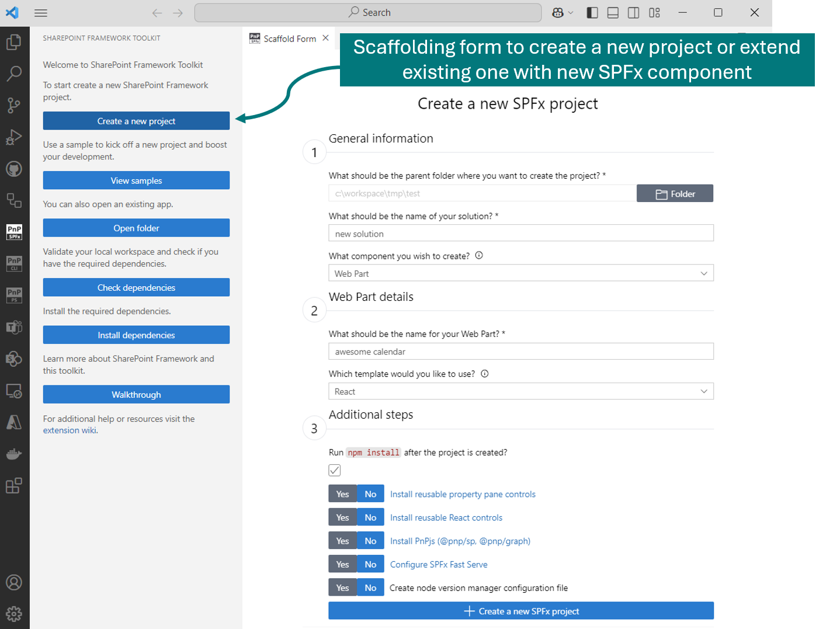Click the Check dependencies button
This screenshot has height=629, width=840.
pyautogui.click(x=136, y=287)
